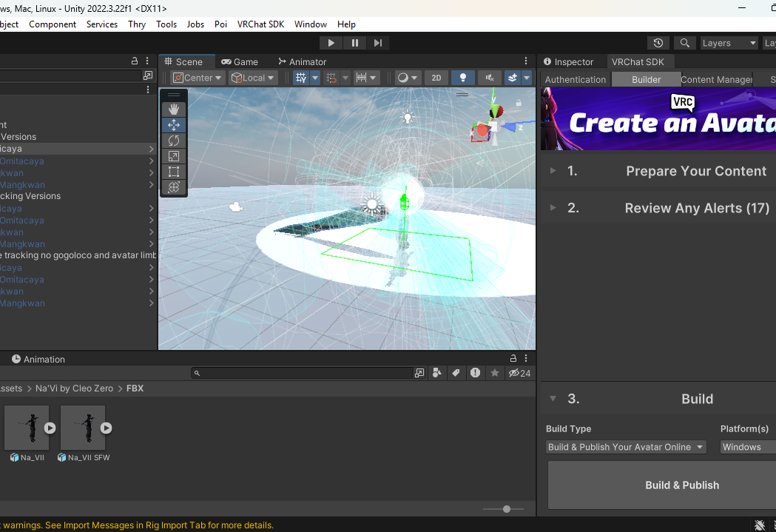This screenshot has width=776, height=532.
Task: Select the combined Transform tool
Action: point(174,187)
